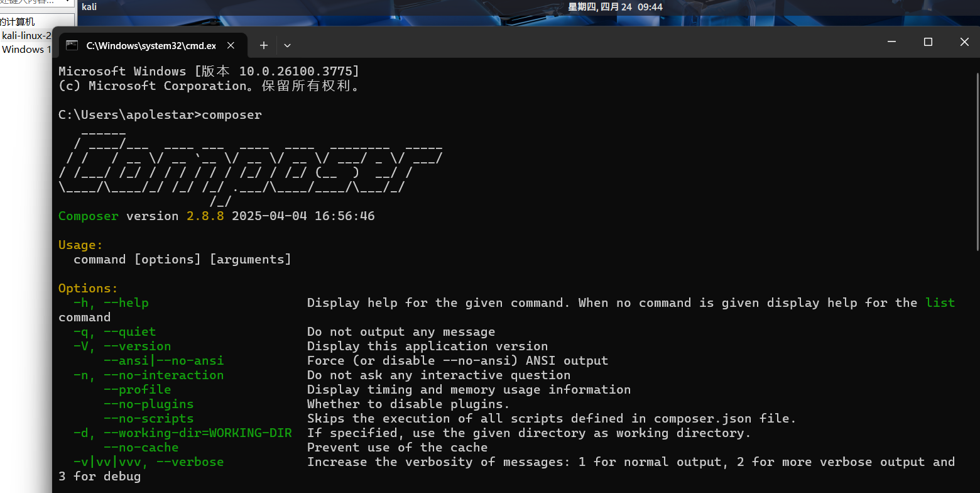
Task: Click the '--no-cache' option text
Action: tap(141, 448)
